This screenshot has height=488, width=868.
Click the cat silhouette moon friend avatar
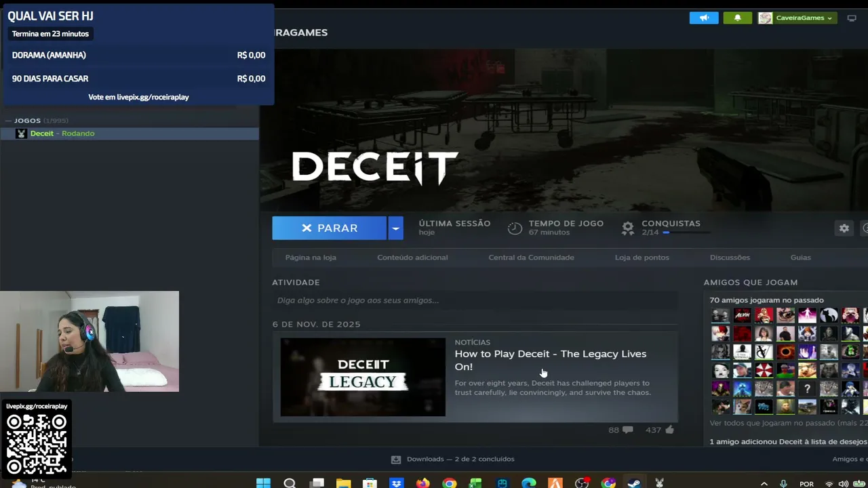[x=829, y=315]
